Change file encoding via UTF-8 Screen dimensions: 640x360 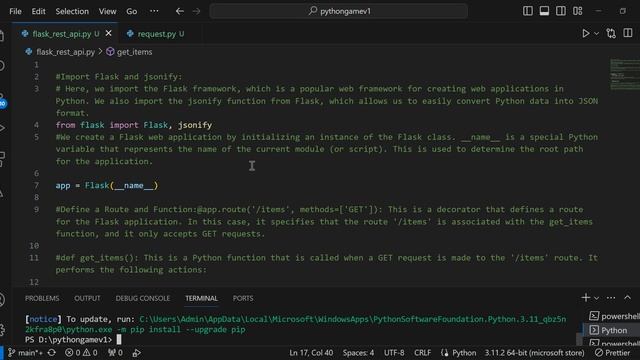394,353
